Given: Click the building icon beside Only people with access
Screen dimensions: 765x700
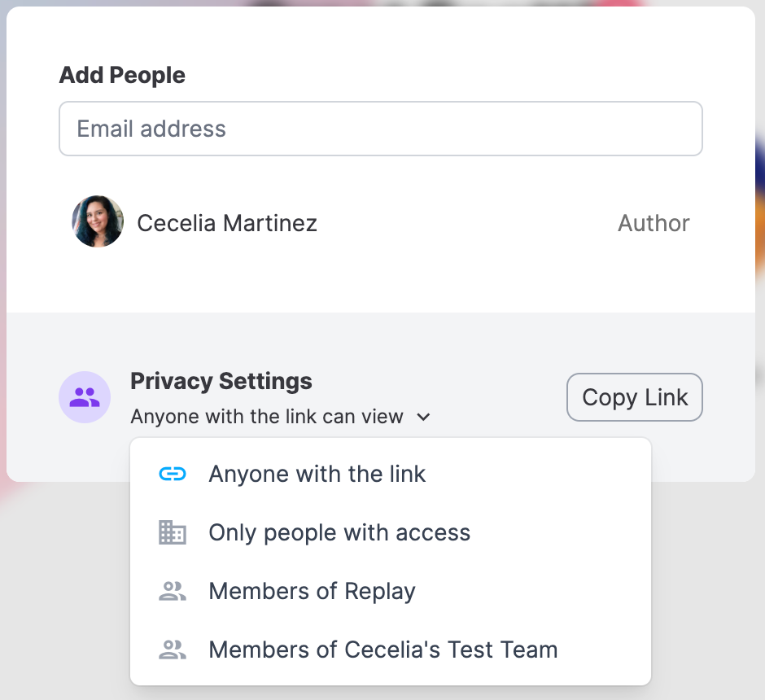Looking at the screenshot, I should [x=173, y=532].
